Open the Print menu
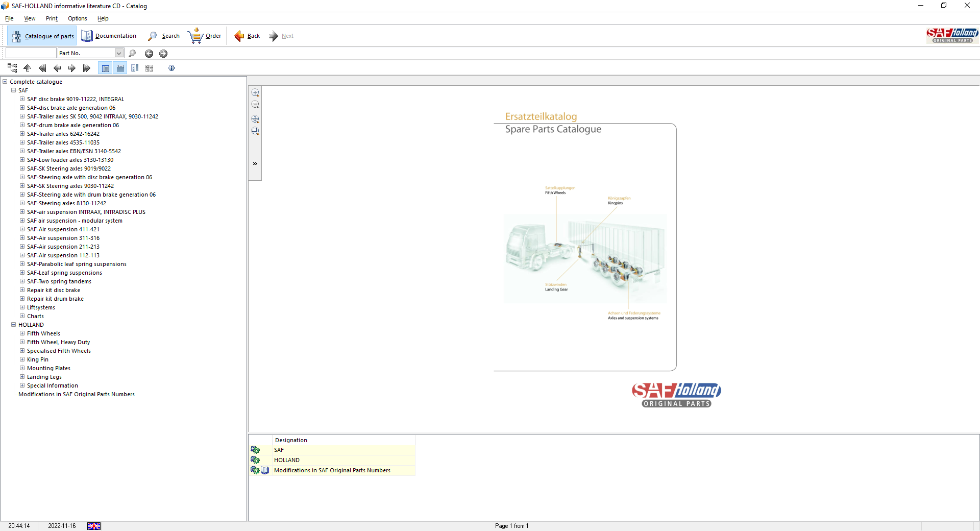Image resolution: width=980 pixels, height=531 pixels. [x=52, y=18]
